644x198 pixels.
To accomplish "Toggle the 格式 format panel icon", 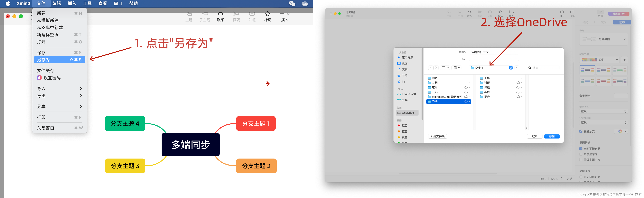I will click(600, 12).
